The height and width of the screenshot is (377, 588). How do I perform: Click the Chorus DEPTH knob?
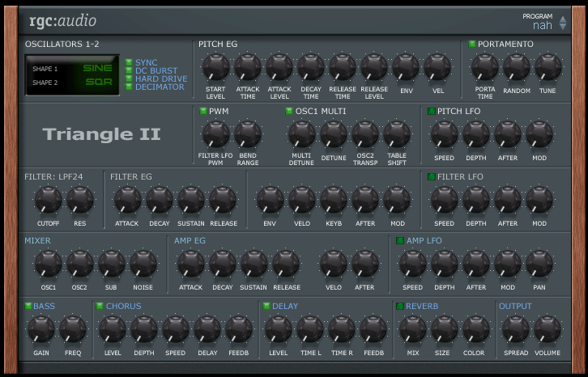(144, 329)
